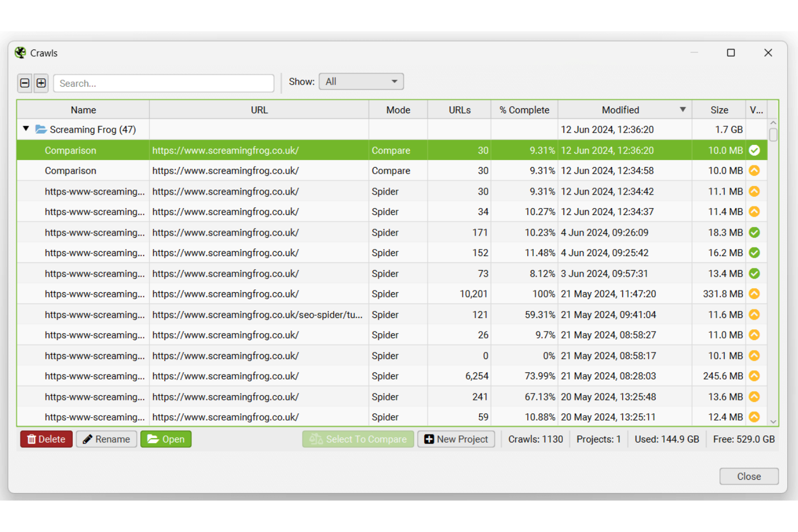
Task: Click the Screaming Frog project folder icon
Action: (x=41, y=129)
